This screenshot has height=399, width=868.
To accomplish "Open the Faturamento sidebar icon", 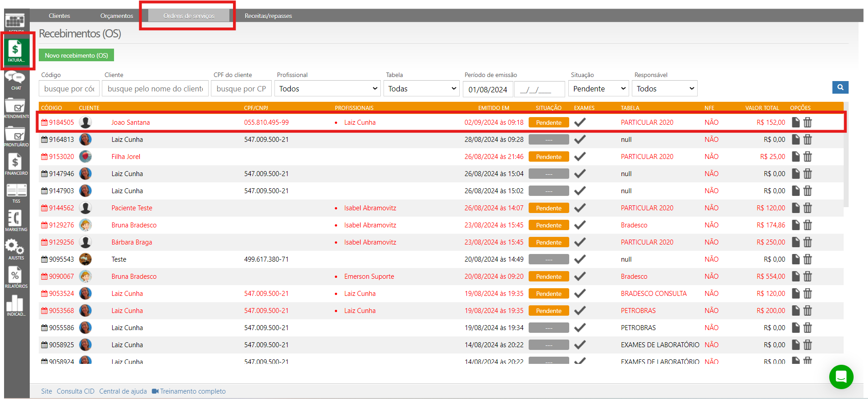I will (16, 51).
